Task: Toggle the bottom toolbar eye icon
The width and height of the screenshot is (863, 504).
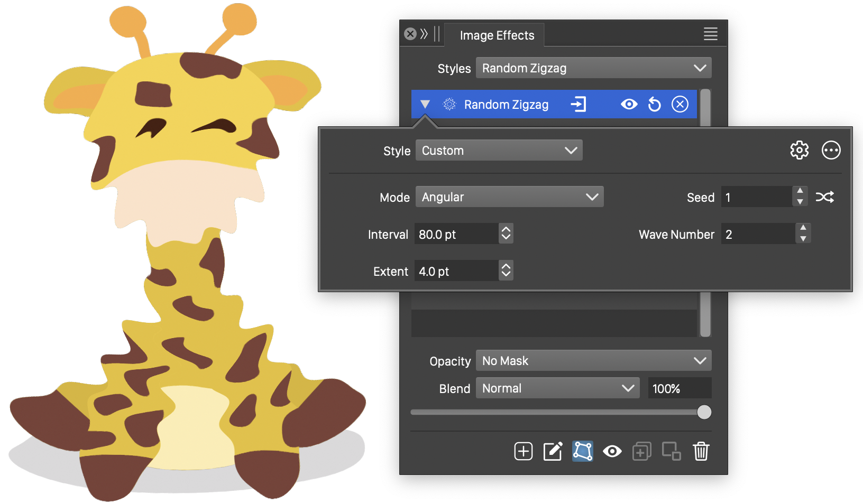Action: pyautogui.click(x=612, y=451)
